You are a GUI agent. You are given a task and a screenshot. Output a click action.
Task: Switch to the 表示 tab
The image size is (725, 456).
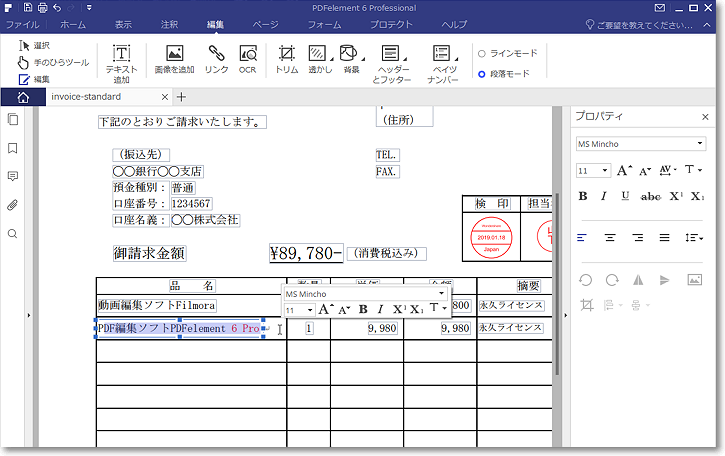point(123,25)
